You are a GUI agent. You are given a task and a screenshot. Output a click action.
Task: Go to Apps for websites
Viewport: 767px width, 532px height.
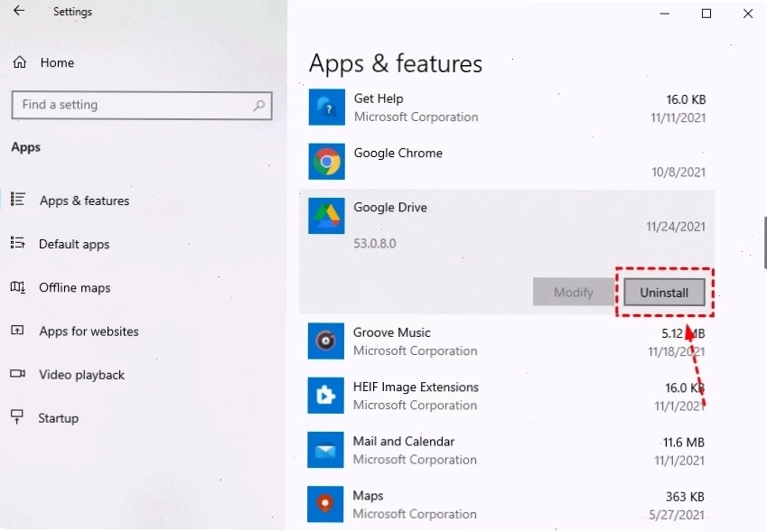click(x=89, y=331)
